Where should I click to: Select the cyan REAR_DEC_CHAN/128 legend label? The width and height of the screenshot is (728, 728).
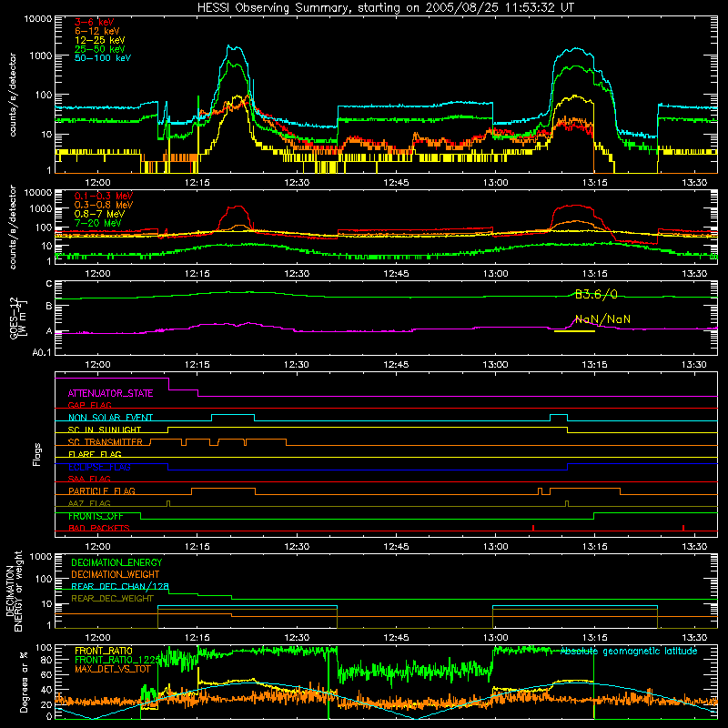point(120,586)
